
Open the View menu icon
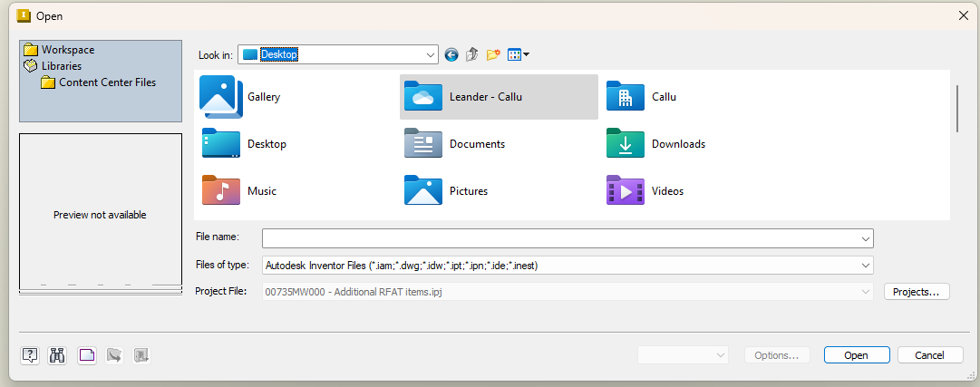(x=519, y=55)
